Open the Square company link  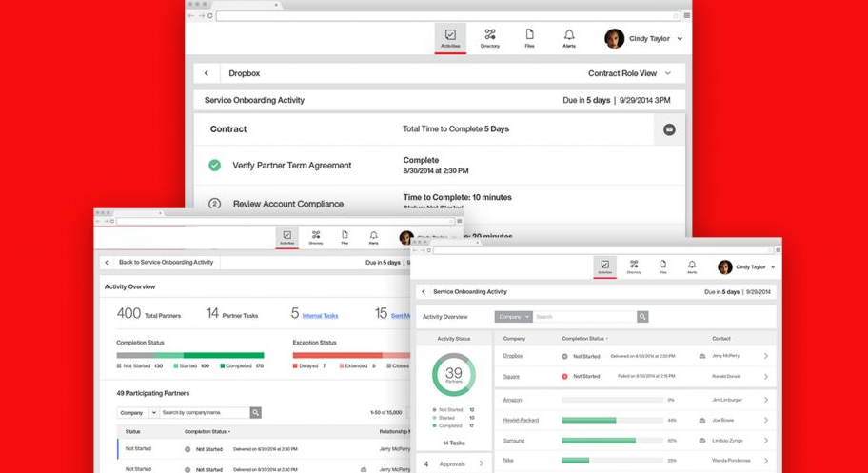(x=511, y=377)
